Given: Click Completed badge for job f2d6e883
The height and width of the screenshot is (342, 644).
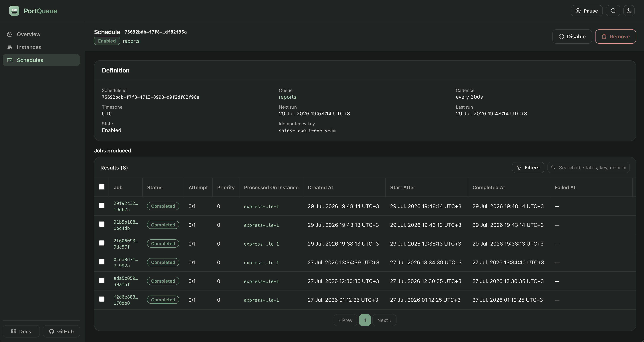Looking at the screenshot, I should click(163, 300).
